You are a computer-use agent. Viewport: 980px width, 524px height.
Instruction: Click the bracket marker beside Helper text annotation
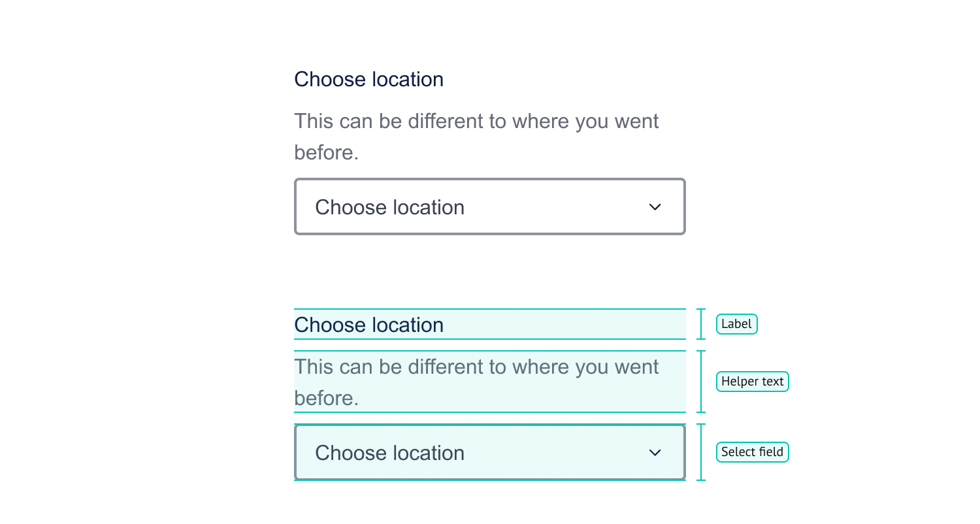[x=701, y=382]
